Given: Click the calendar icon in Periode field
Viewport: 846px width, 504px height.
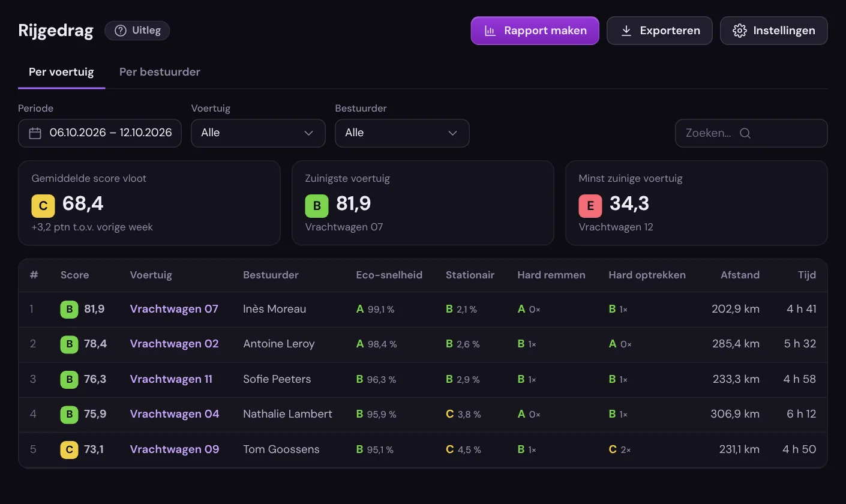Looking at the screenshot, I should tap(35, 133).
